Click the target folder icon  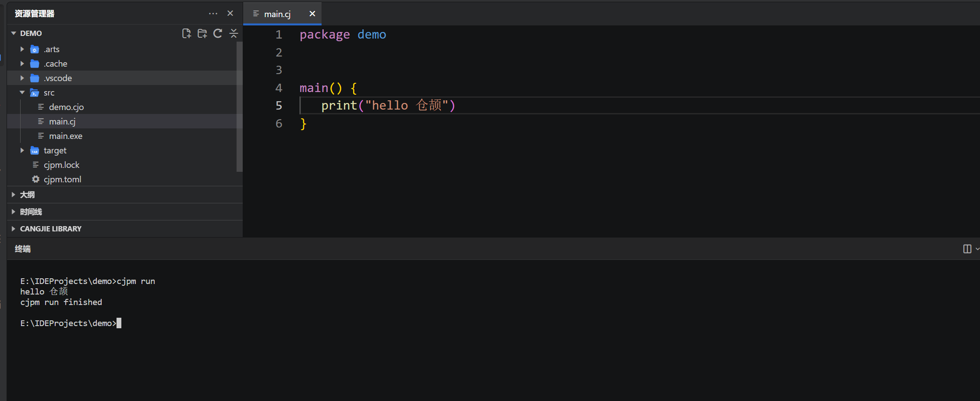[35, 151]
